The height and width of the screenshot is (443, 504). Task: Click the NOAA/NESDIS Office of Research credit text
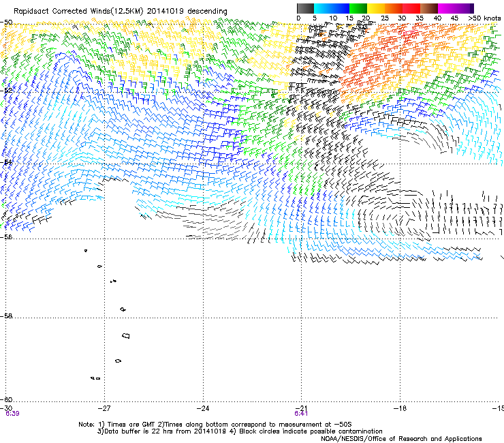[x=401, y=438]
